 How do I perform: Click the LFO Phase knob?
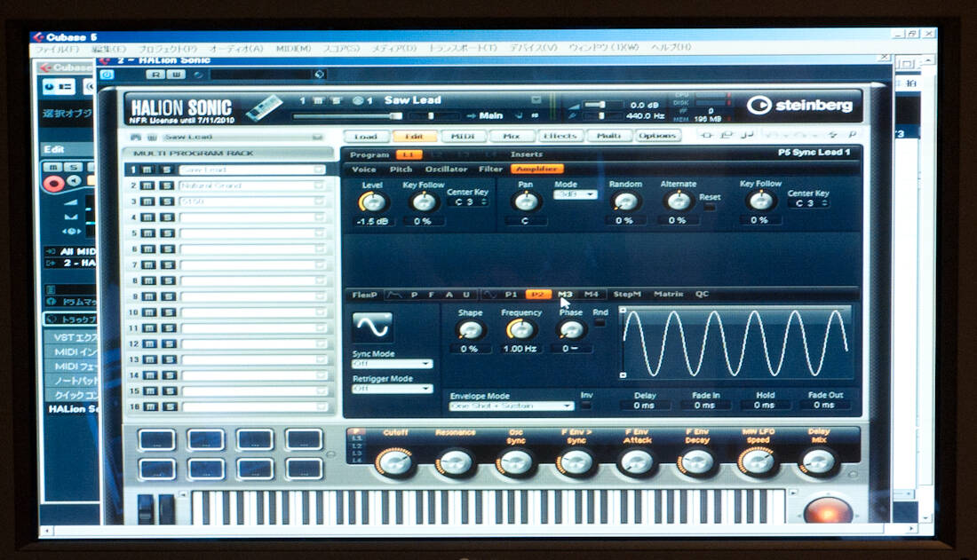[x=570, y=330]
